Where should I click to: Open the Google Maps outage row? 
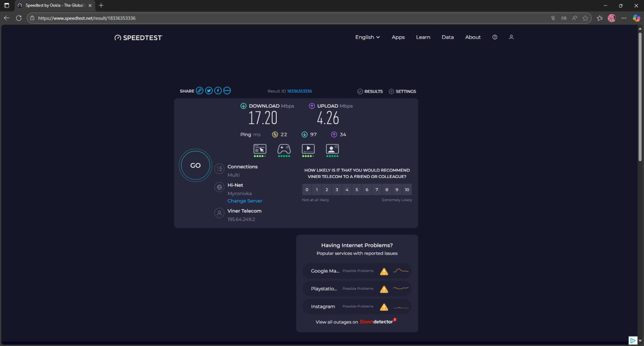pyautogui.click(x=357, y=271)
